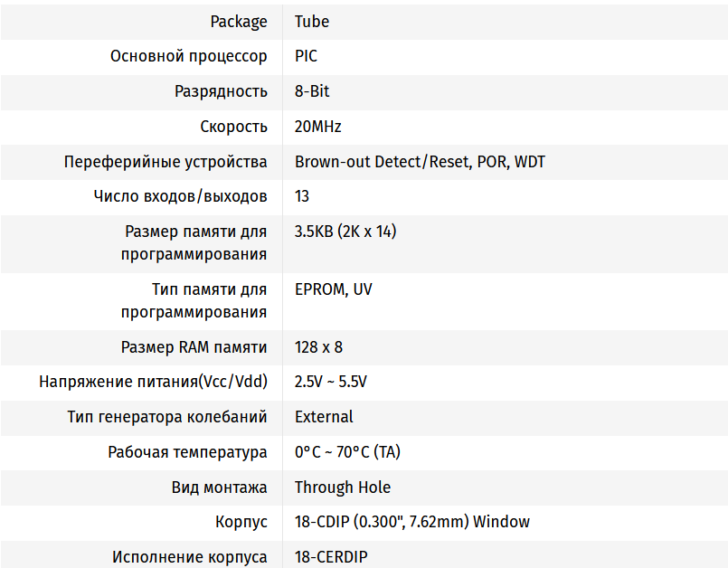Image resolution: width=728 pixels, height=568 pixels.
Task: Click the "Число входов/выходов" label
Action: click(180, 196)
